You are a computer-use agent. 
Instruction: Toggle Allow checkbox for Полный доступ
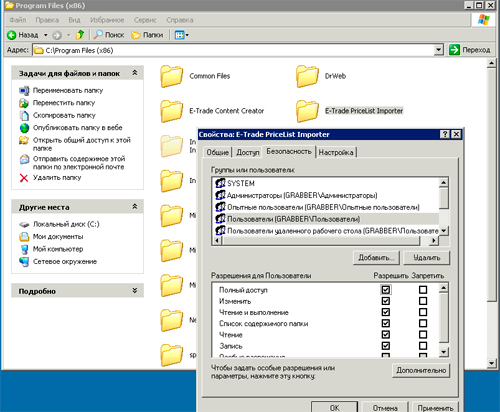click(386, 290)
